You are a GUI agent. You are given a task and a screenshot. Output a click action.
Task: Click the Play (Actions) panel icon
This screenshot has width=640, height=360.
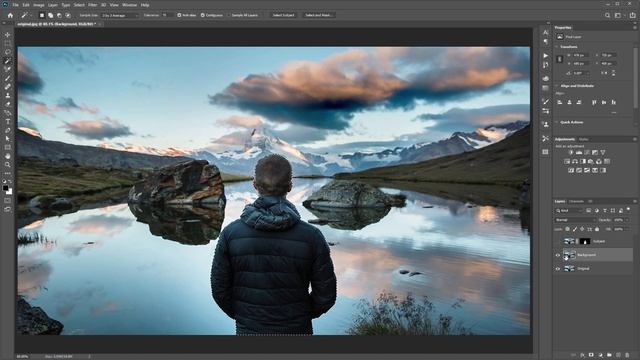[x=546, y=55]
